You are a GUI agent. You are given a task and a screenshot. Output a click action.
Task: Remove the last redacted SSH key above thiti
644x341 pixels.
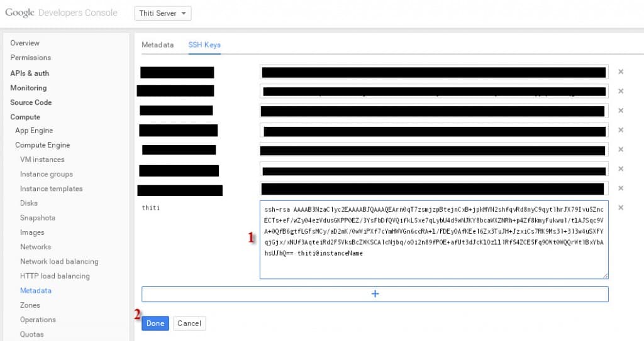tap(621, 188)
